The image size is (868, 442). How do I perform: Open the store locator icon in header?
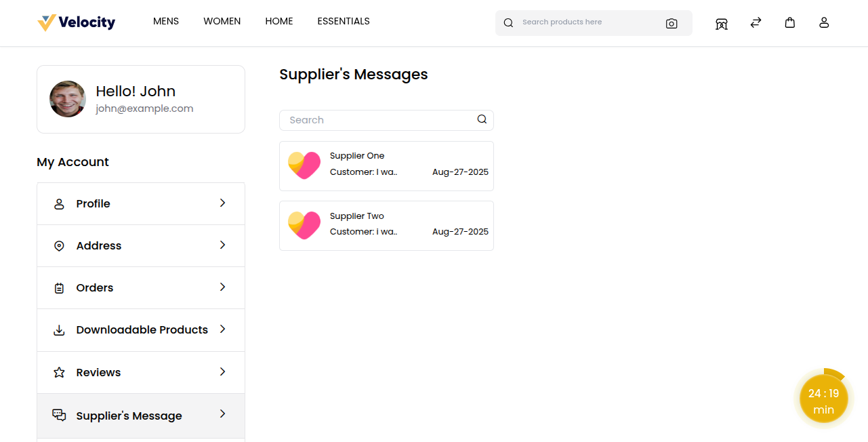(x=722, y=22)
